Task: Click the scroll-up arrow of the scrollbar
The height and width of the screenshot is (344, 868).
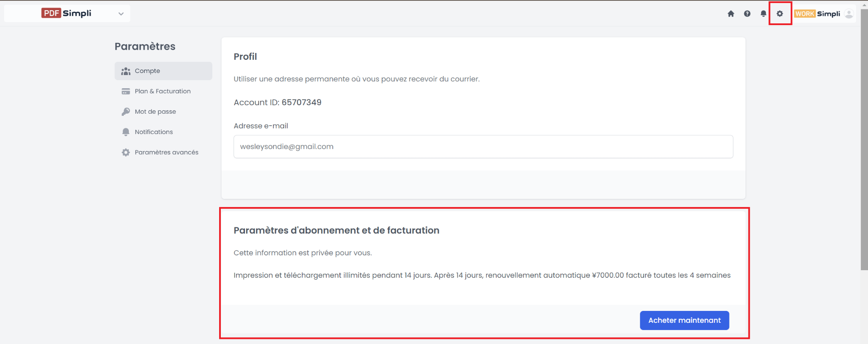Action: pos(864,5)
